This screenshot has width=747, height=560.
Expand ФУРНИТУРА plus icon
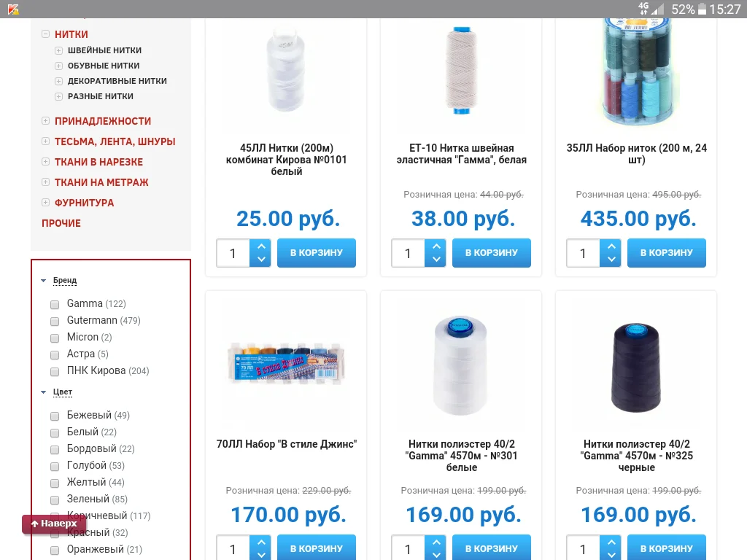pos(46,203)
